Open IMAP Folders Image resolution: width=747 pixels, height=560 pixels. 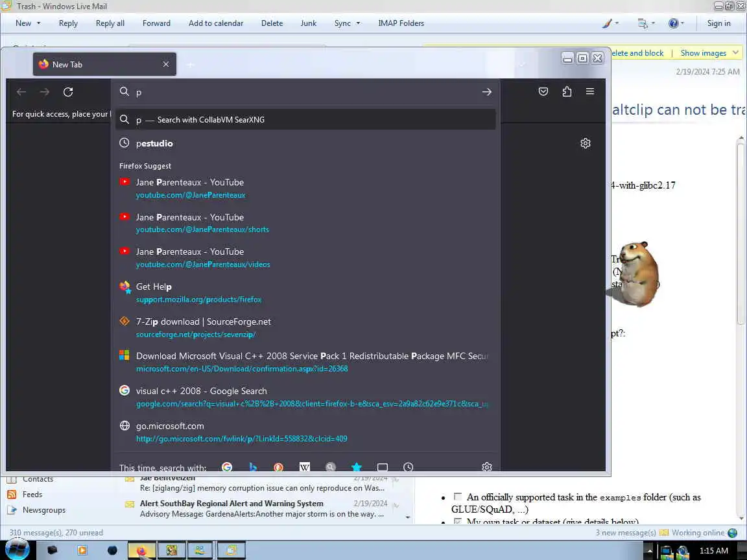tap(401, 23)
